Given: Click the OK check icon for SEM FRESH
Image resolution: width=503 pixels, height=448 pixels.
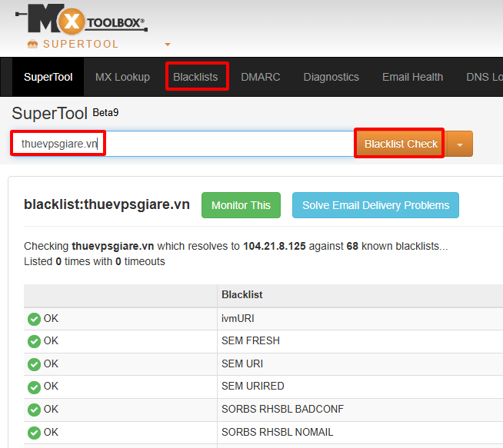Looking at the screenshot, I should [x=34, y=341].
